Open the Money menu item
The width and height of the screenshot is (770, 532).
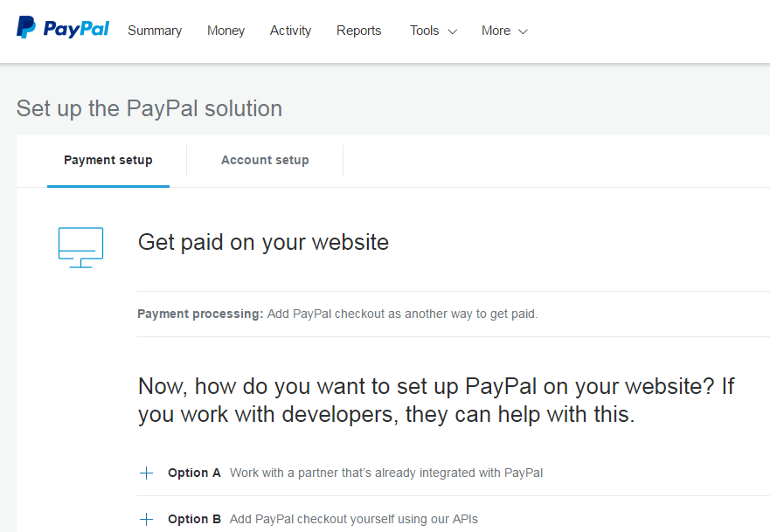[225, 31]
